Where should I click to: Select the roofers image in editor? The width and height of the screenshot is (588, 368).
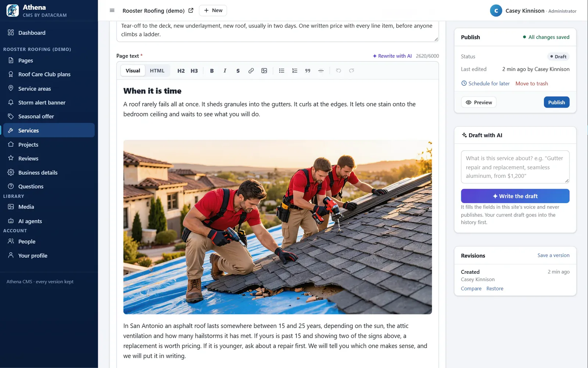pos(277,227)
